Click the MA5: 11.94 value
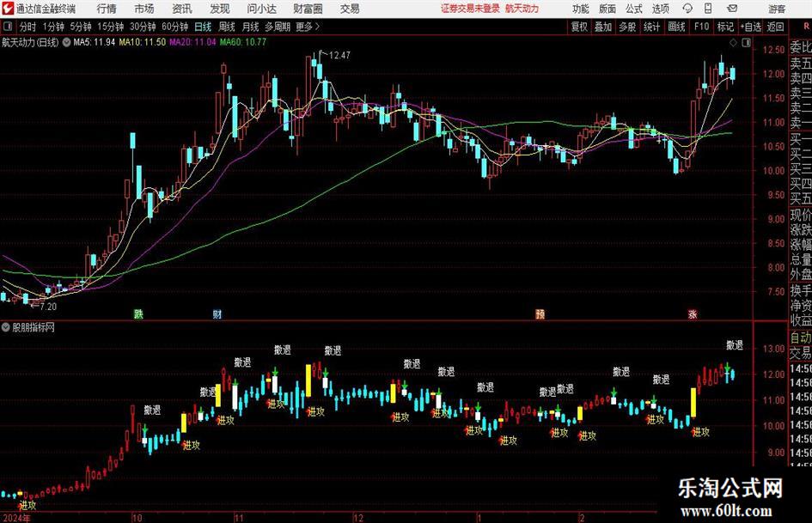812x523 pixels. pyautogui.click(x=95, y=42)
